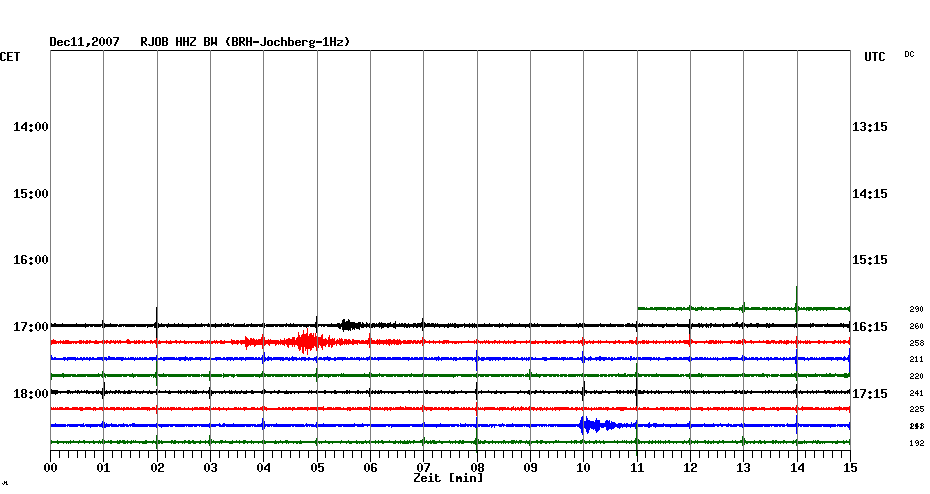Click the DC value 258
Screen dimensions: 930x494
click(916, 343)
